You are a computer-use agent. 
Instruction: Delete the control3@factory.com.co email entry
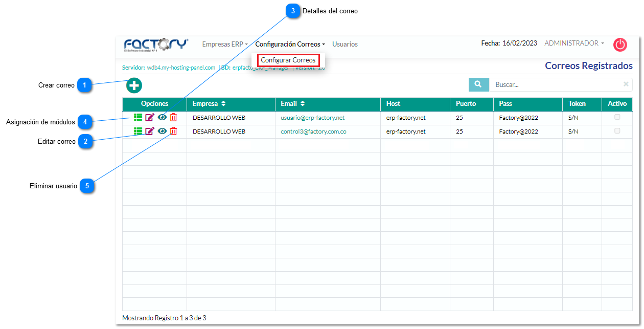point(174,131)
